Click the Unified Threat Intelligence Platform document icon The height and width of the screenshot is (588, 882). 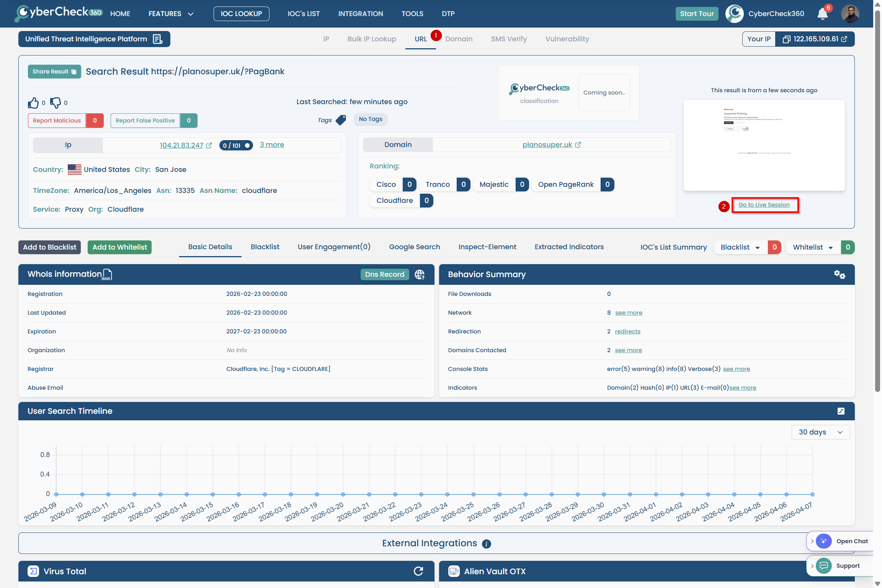tap(158, 39)
